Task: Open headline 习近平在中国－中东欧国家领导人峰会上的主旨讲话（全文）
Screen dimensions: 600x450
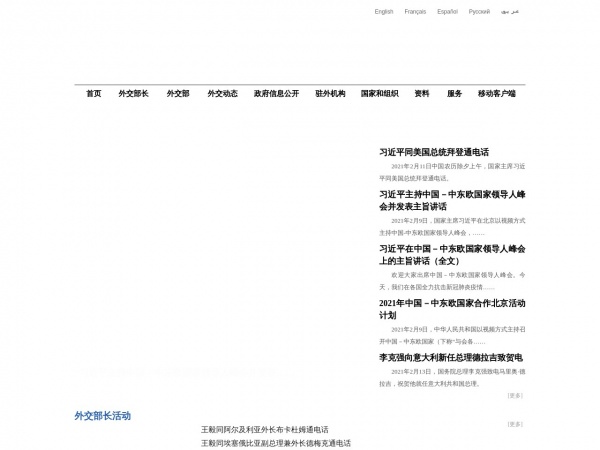Action: tap(452, 255)
